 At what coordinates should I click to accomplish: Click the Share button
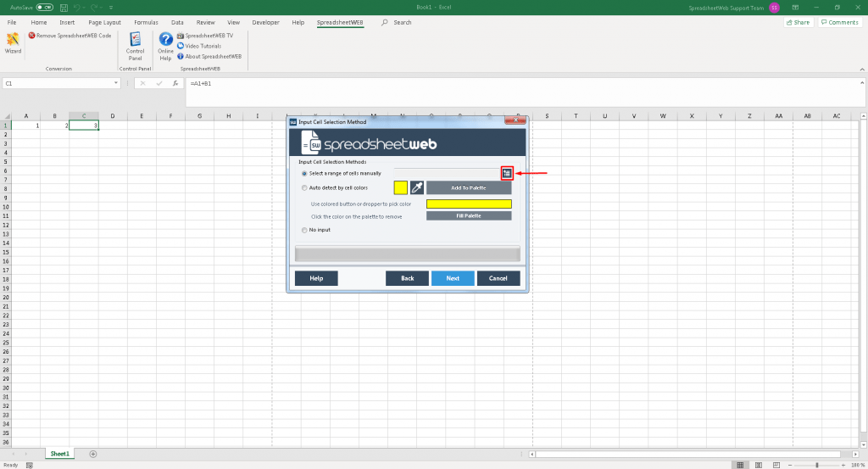tap(798, 23)
